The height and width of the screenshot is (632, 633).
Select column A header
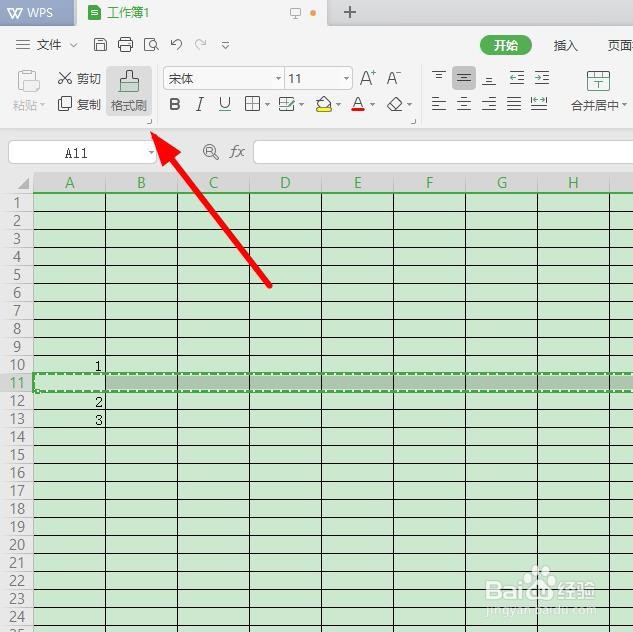[69, 183]
